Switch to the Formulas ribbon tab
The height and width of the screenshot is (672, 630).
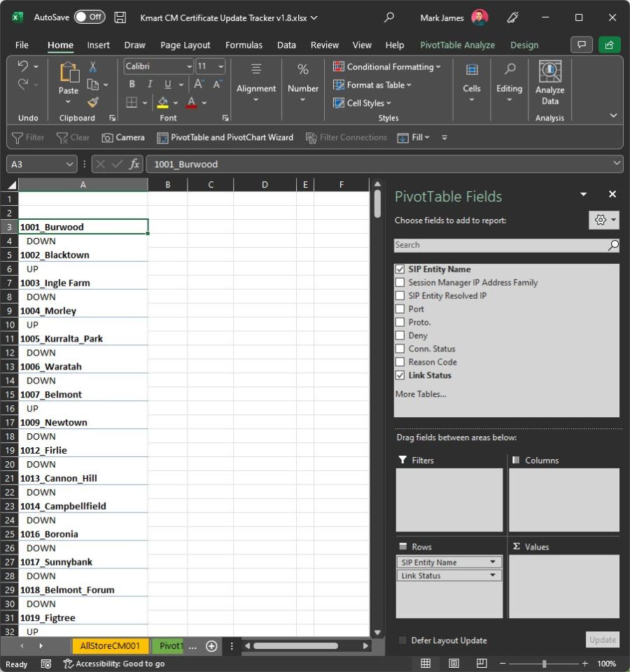(244, 45)
